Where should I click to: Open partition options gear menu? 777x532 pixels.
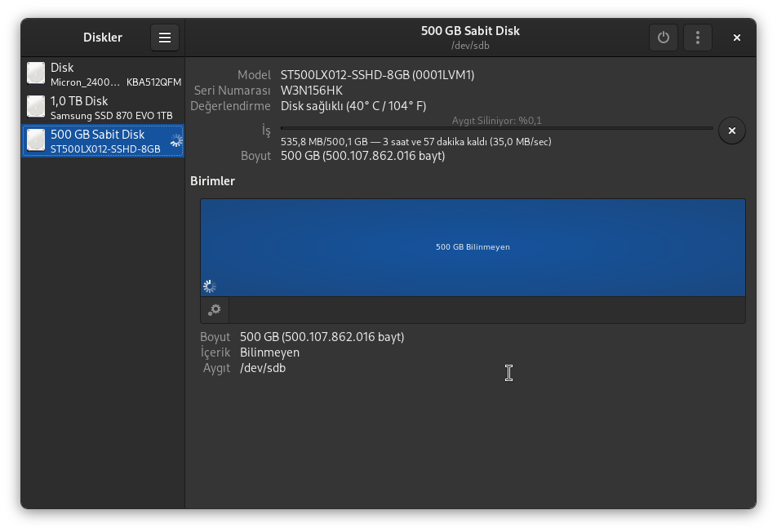pos(215,310)
